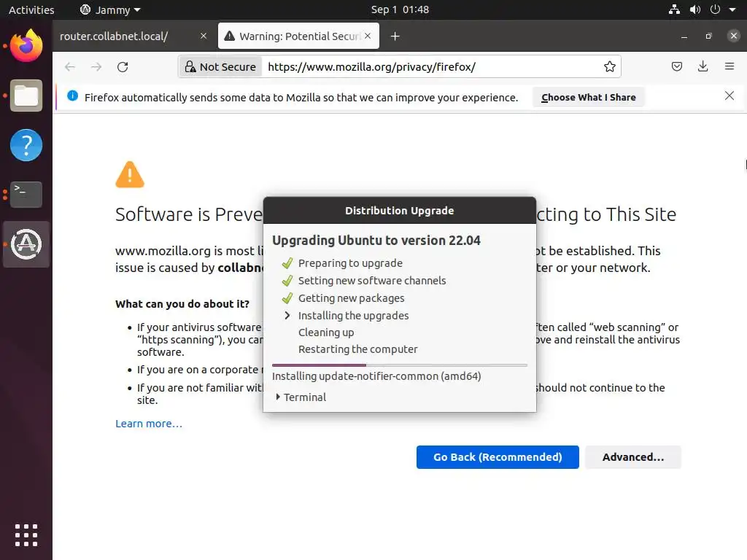
Task: Bookmark this page with the star
Action: coord(610,66)
